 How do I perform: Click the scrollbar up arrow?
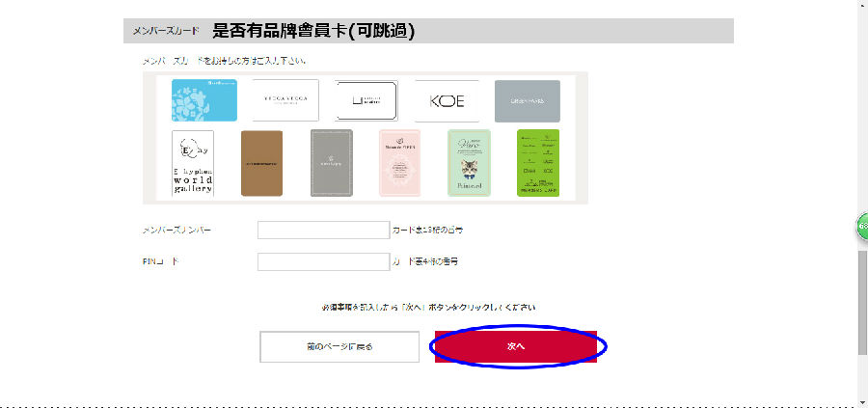862,5
